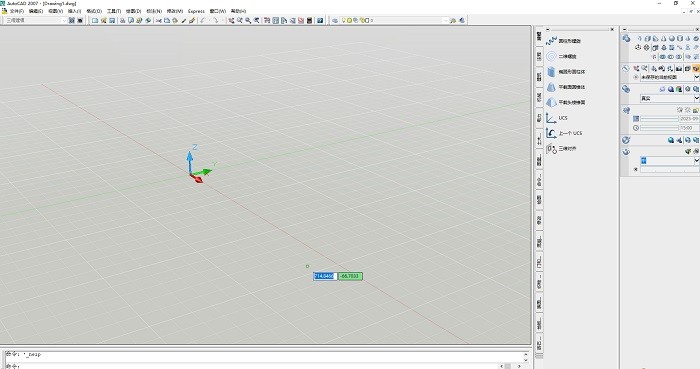Viewport: 700px width, 369px height.
Task: Click the Redo arrow icon
Action: pyautogui.click(x=216, y=20)
